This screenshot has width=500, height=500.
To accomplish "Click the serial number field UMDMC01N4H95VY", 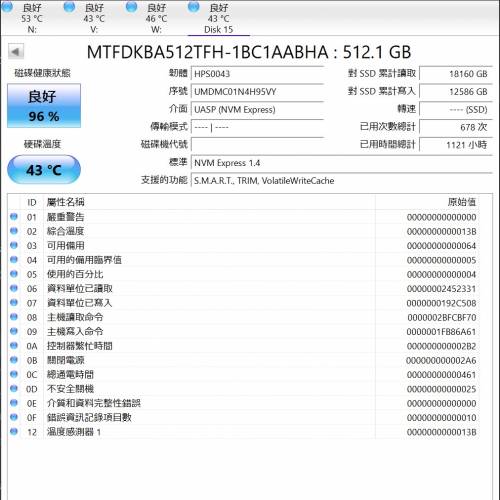I will pos(257,91).
